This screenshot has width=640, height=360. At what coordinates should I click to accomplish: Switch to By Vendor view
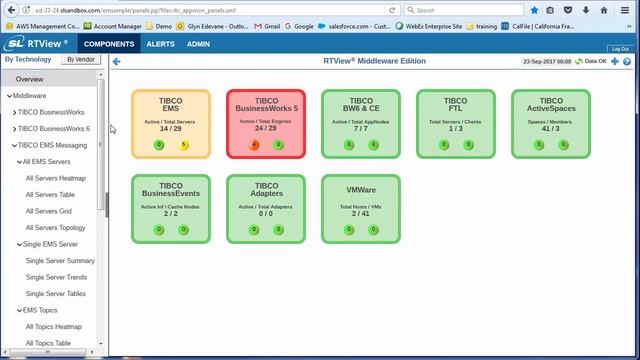point(81,60)
